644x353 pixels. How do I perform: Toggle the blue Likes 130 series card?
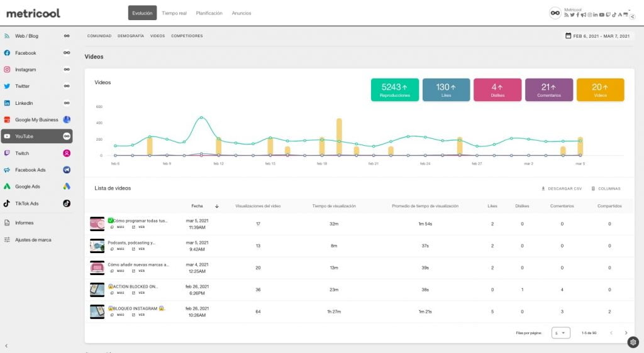446,90
